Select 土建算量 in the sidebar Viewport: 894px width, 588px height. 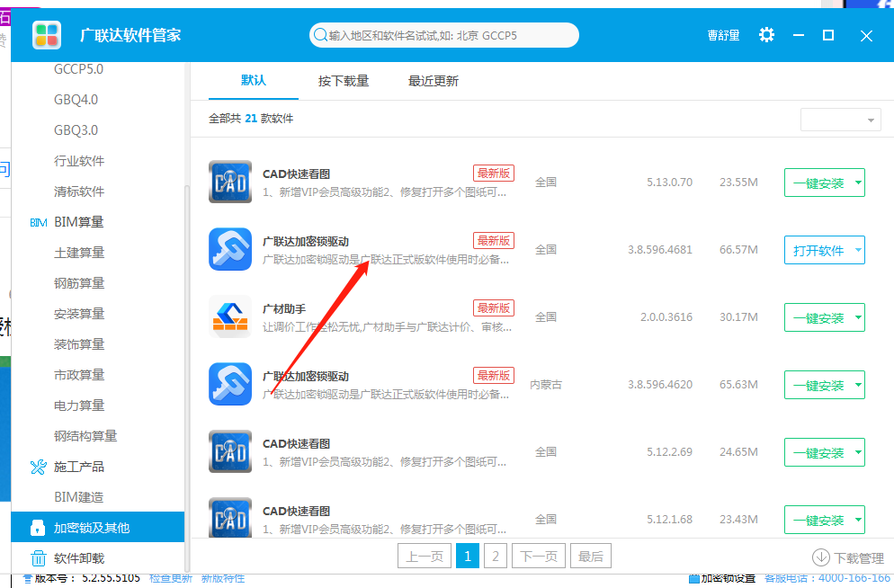[79, 253]
